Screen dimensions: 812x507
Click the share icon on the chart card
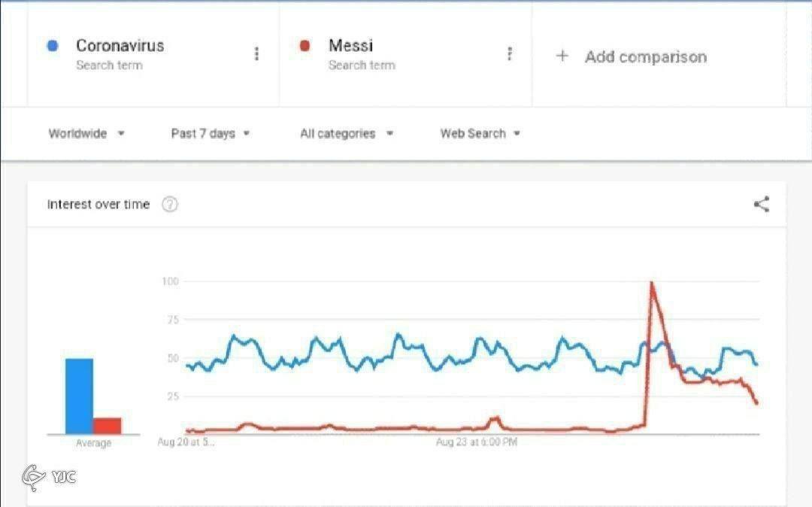[x=762, y=204]
